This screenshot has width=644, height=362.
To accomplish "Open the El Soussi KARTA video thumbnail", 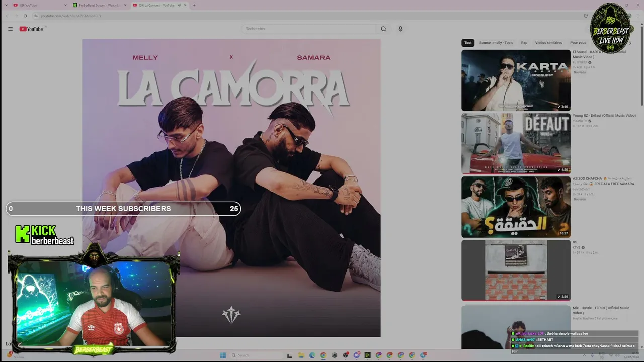I will [516, 80].
